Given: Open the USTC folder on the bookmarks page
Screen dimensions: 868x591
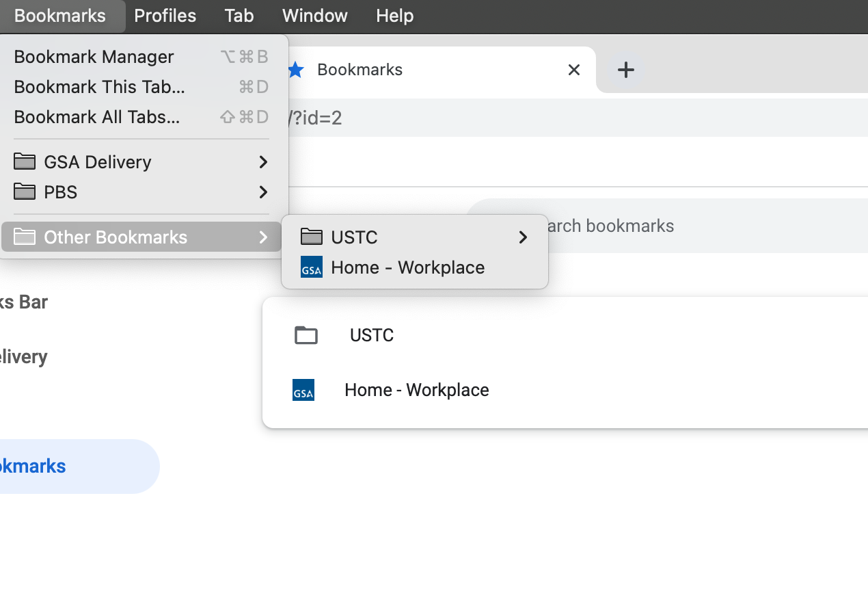Looking at the screenshot, I should [x=371, y=334].
